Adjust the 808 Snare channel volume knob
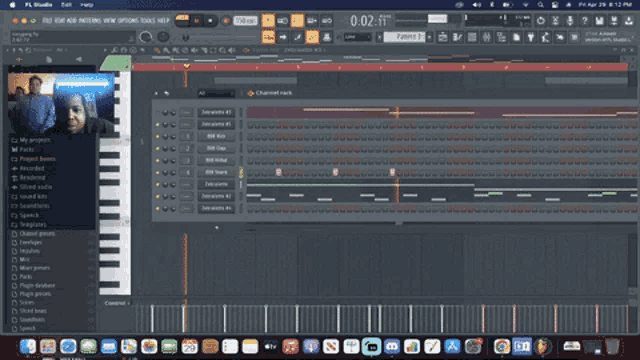This screenshot has height=360, width=640. tap(173, 173)
